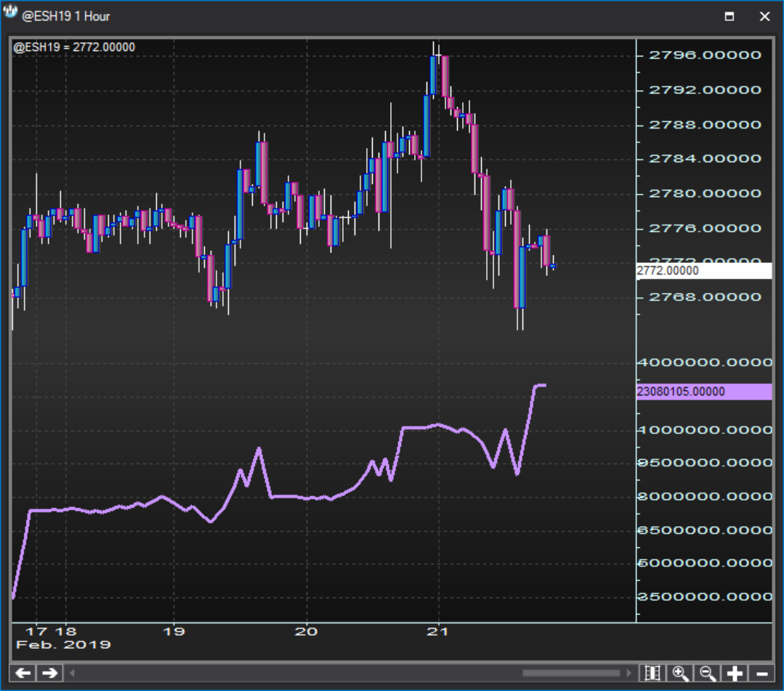The width and height of the screenshot is (784, 691).
Task: Click the 2776.00000 price axis label
Action: pos(705,228)
